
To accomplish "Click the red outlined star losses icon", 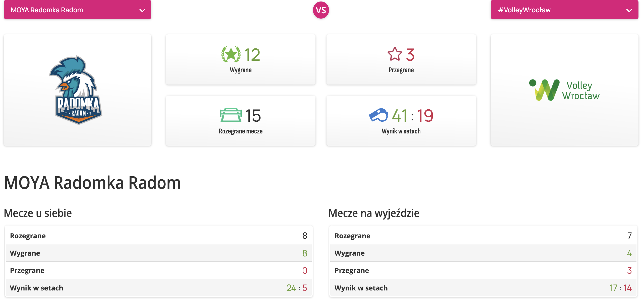I will tap(395, 54).
